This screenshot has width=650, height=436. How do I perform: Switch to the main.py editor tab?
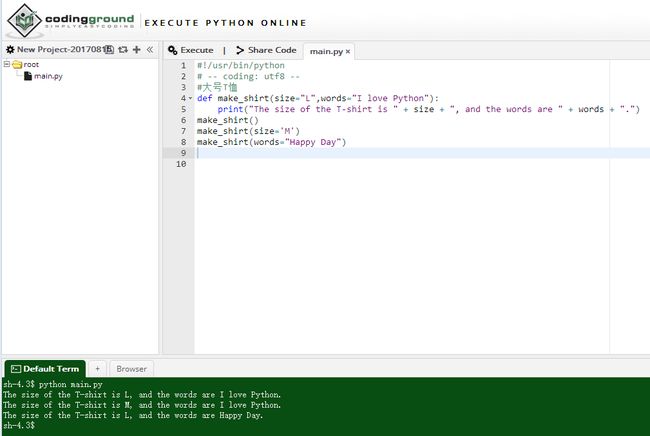[326, 51]
